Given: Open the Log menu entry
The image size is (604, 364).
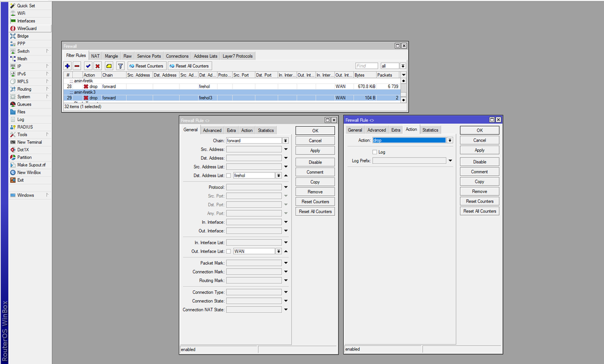Looking at the screenshot, I should (x=21, y=119).
